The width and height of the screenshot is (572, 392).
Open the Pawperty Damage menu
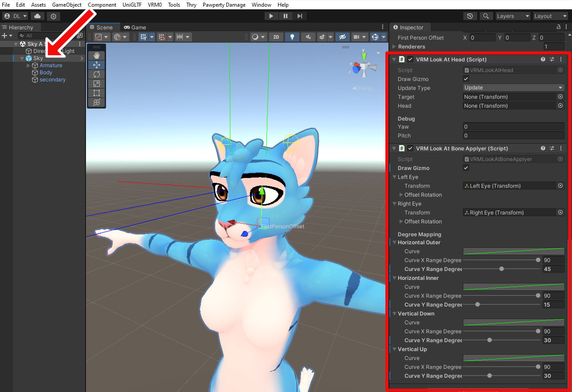224,5
